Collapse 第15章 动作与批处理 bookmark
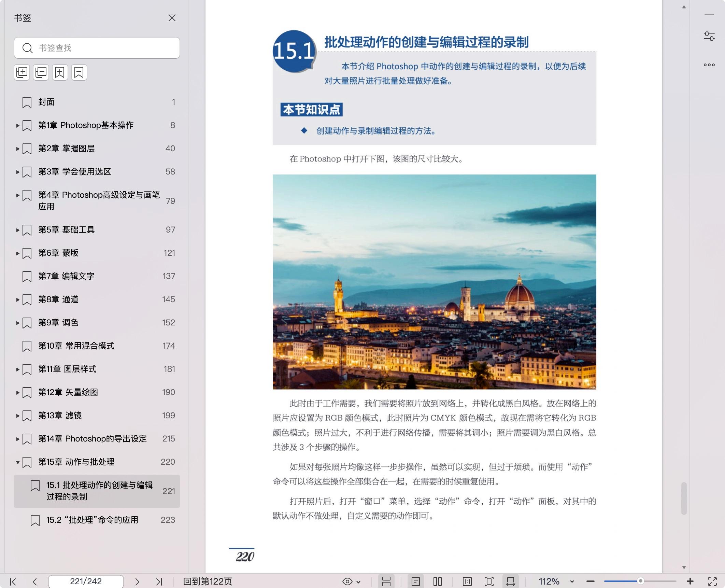Image resolution: width=725 pixels, height=588 pixels. (17, 462)
